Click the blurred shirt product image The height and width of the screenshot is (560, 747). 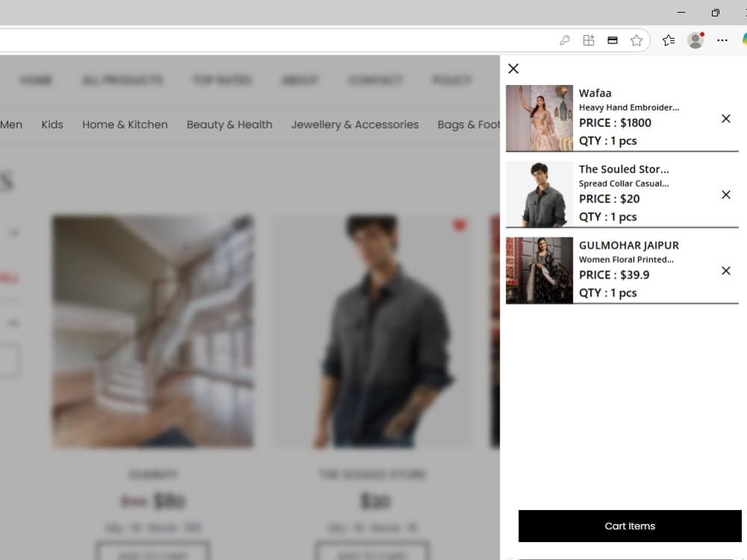click(x=373, y=332)
